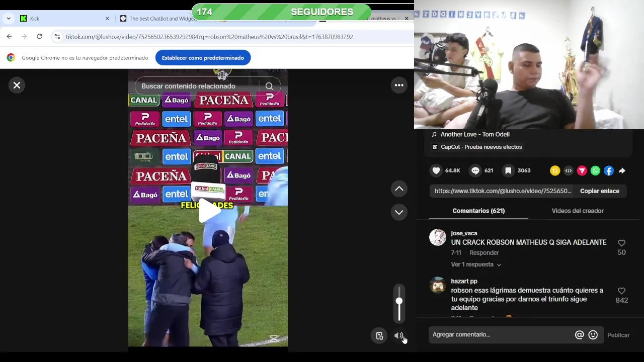Open jose_vaca username link
Screen dimensions: 644x362
pyautogui.click(x=464, y=233)
